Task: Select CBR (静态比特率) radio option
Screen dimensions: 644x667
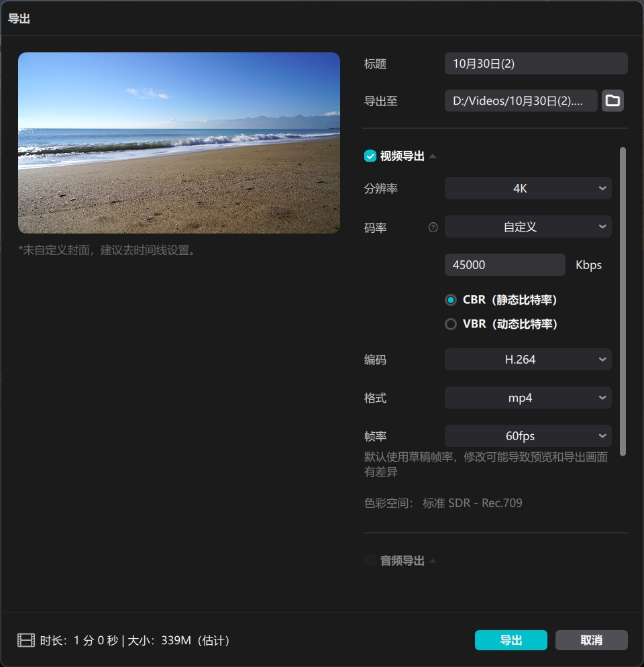Action: (451, 300)
